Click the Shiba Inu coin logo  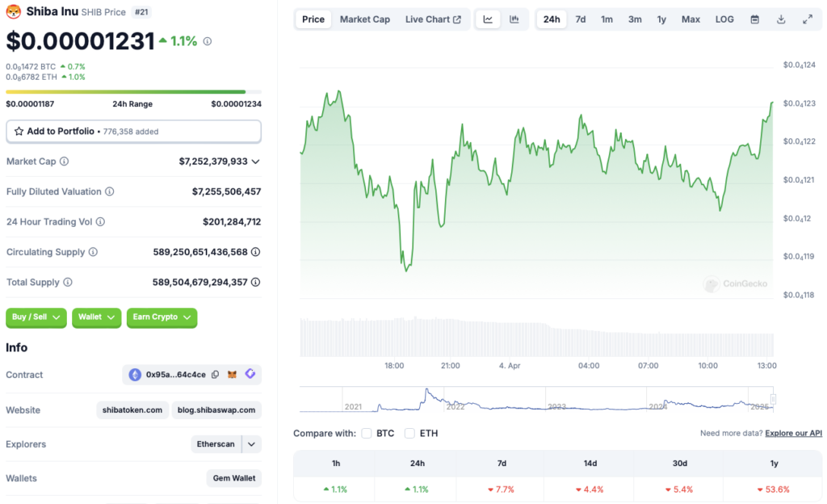point(13,11)
